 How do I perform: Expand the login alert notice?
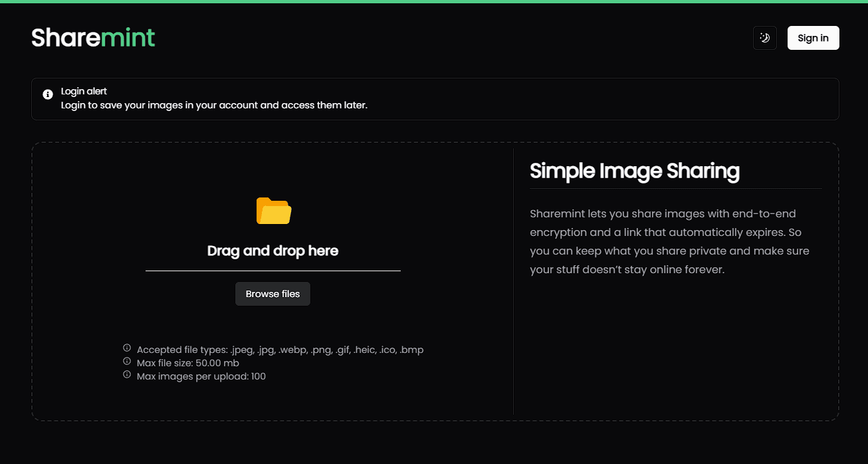[x=435, y=98]
